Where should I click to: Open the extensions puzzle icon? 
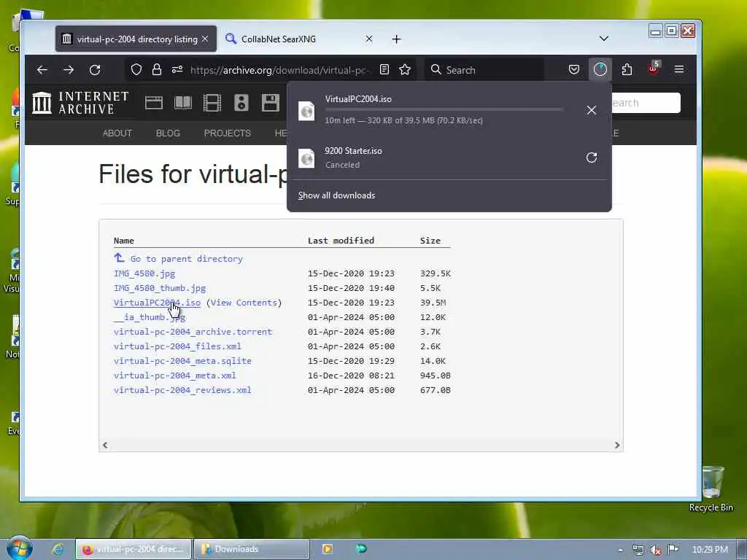tap(627, 70)
